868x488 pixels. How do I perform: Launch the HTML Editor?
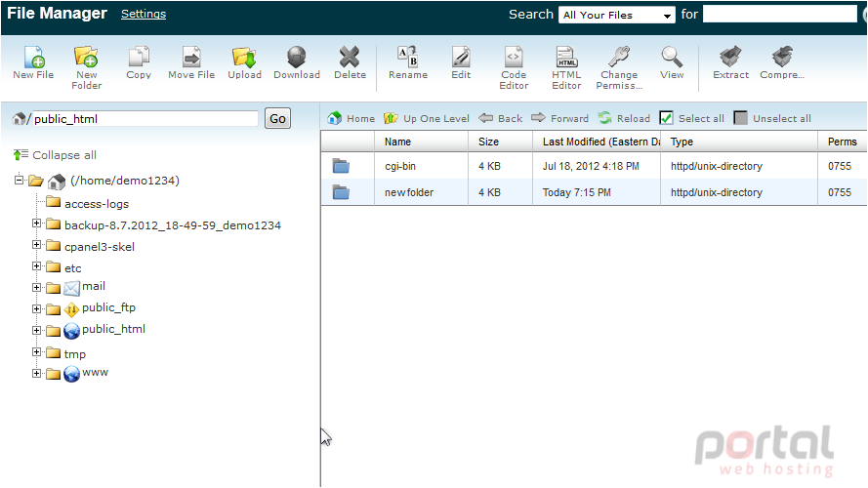[x=566, y=57]
